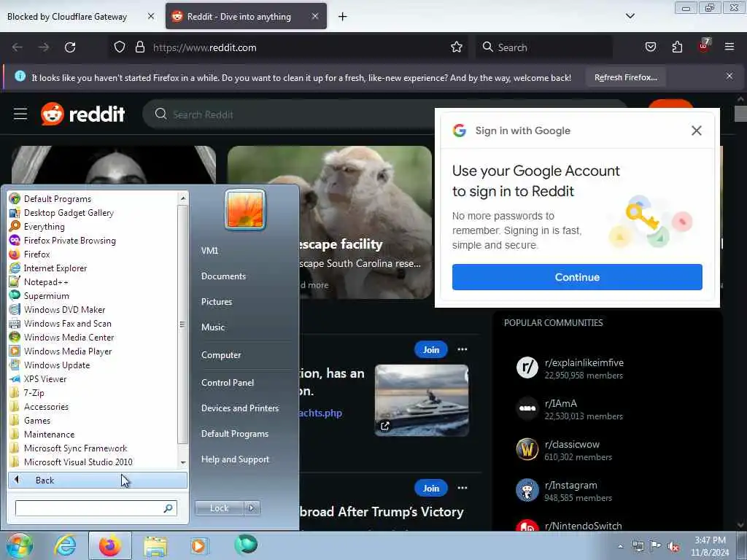747x560 pixels.
Task: Open Devices and Printers
Action: point(240,408)
